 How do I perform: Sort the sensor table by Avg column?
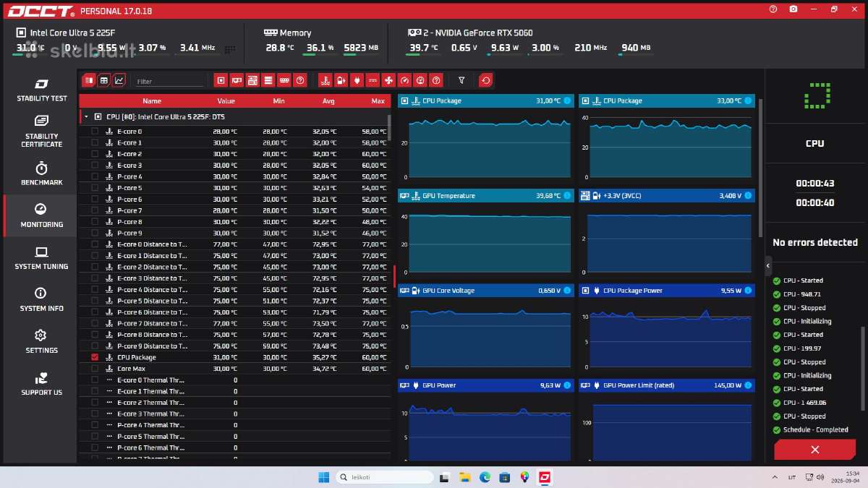[328, 101]
